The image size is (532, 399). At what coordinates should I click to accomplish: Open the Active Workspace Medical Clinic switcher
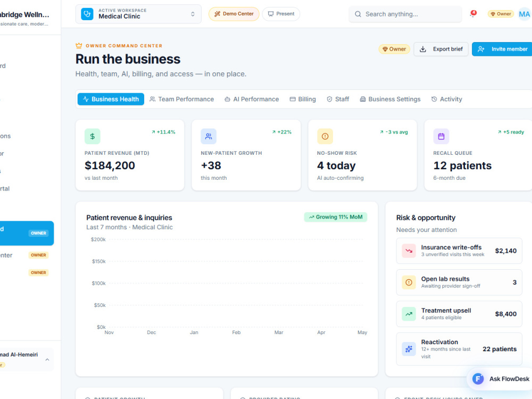138,14
